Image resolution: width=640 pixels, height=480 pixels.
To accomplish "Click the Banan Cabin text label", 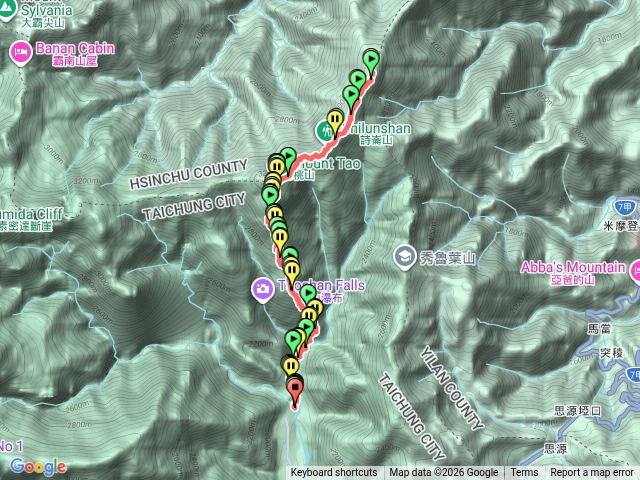I will 75,49.
